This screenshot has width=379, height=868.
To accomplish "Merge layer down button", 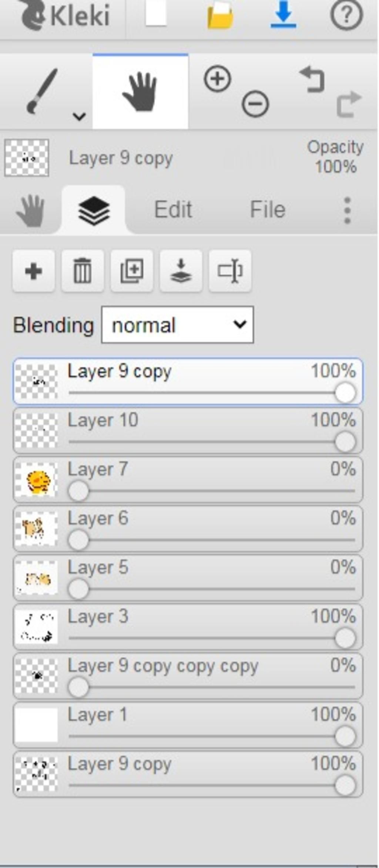I will coord(181,271).
